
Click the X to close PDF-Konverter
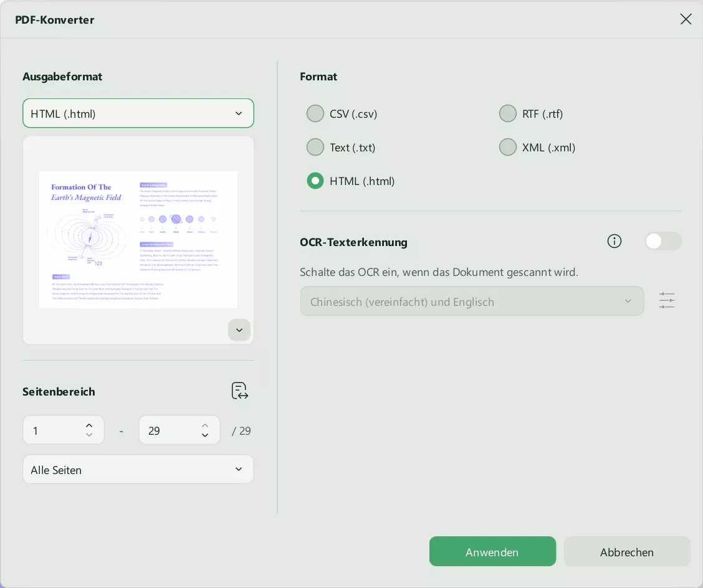coord(686,19)
